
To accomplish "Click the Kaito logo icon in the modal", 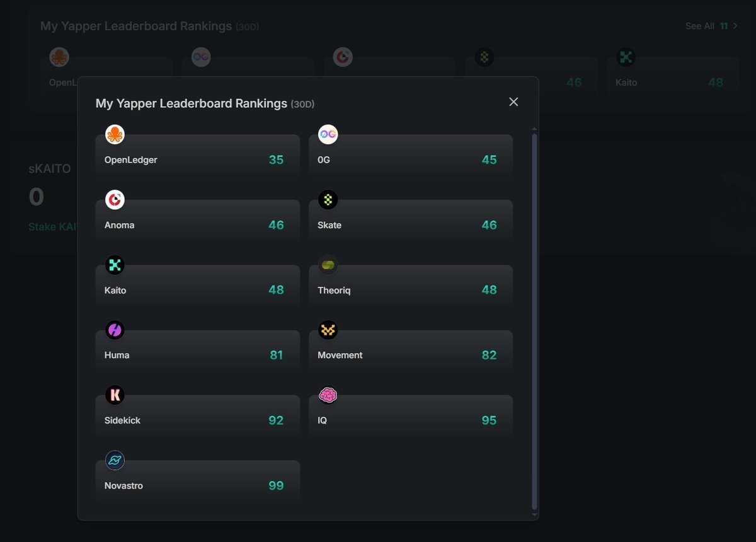I will pyautogui.click(x=115, y=265).
